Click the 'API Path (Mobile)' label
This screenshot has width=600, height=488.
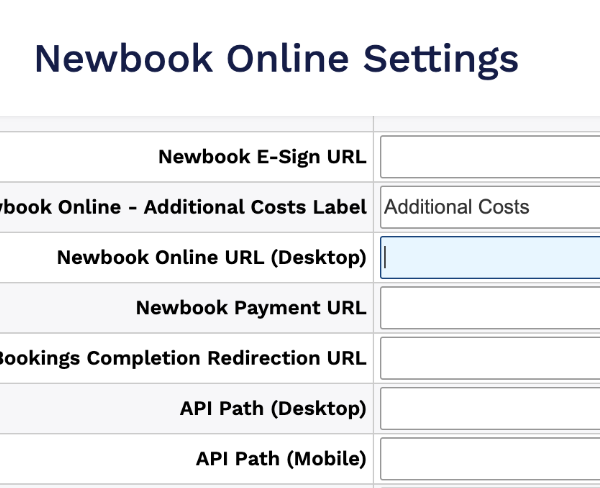coord(281,459)
